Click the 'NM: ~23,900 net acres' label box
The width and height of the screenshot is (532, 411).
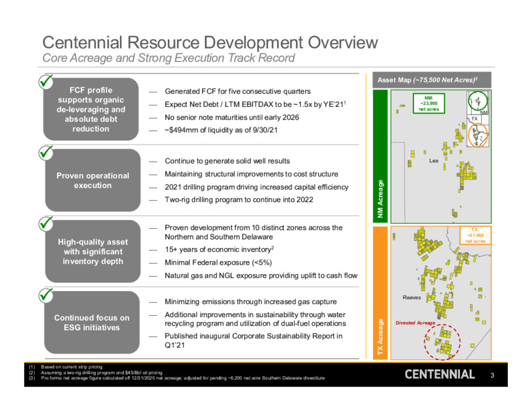(x=429, y=103)
